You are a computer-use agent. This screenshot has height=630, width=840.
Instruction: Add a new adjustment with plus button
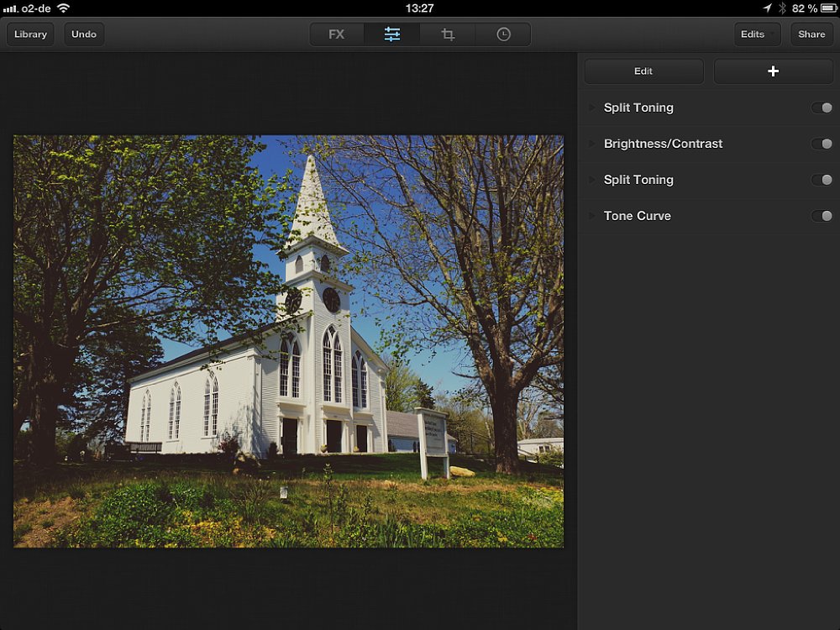point(773,71)
